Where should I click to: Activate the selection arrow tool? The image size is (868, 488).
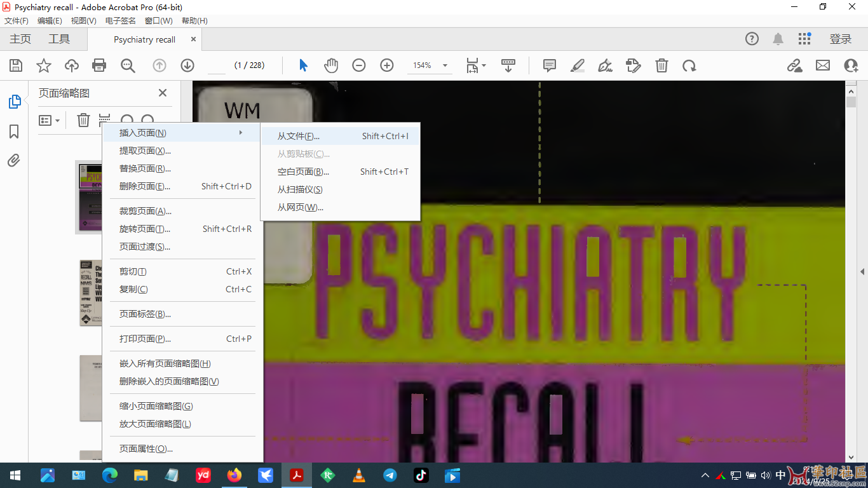pos(303,65)
